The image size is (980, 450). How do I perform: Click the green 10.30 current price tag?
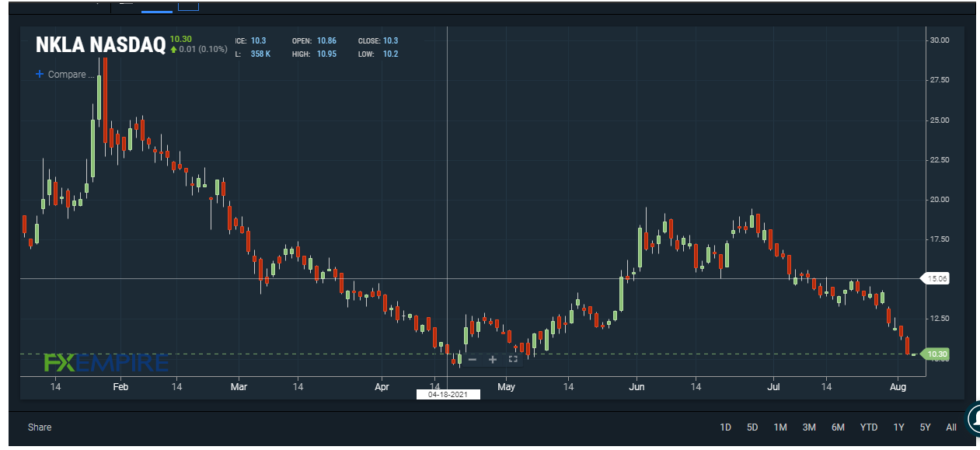tap(934, 354)
